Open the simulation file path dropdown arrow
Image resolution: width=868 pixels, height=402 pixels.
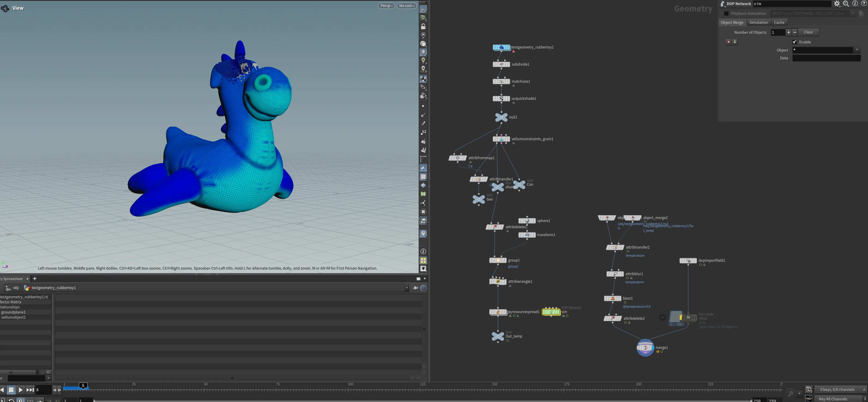853,13
